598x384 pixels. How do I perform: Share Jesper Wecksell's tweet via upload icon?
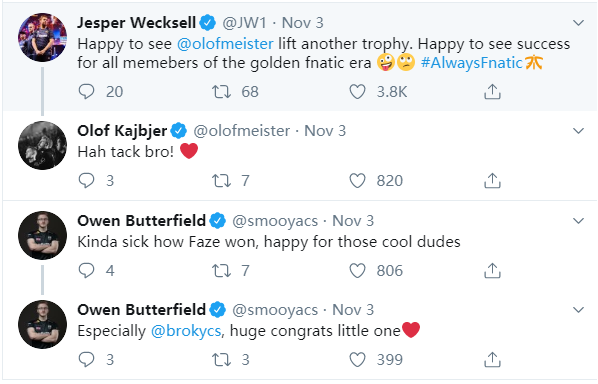pos(492,92)
